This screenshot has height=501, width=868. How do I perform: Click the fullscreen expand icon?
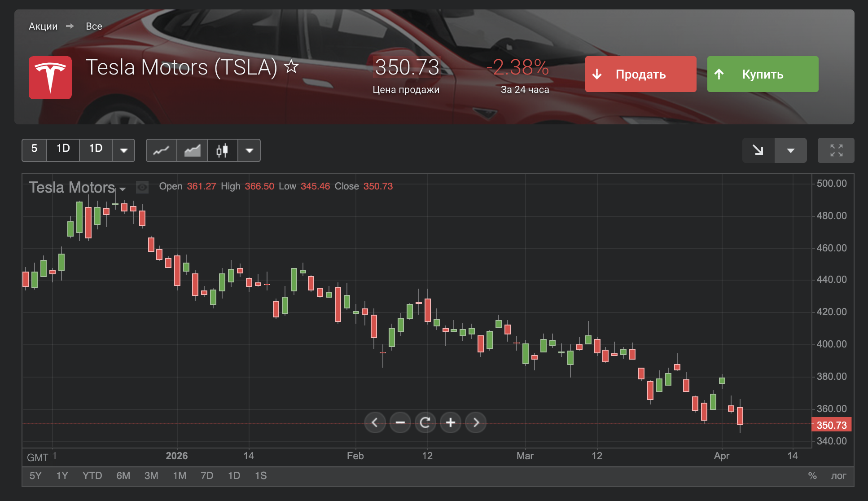(x=836, y=150)
